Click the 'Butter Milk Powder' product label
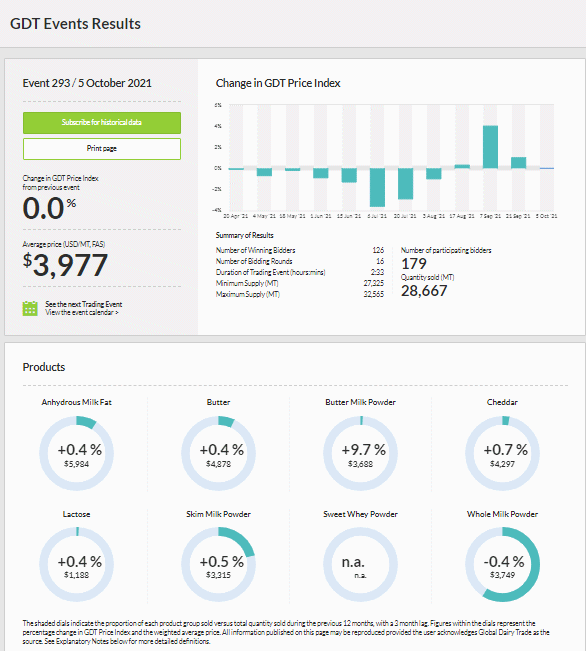586x651 pixels. [360, 402]
